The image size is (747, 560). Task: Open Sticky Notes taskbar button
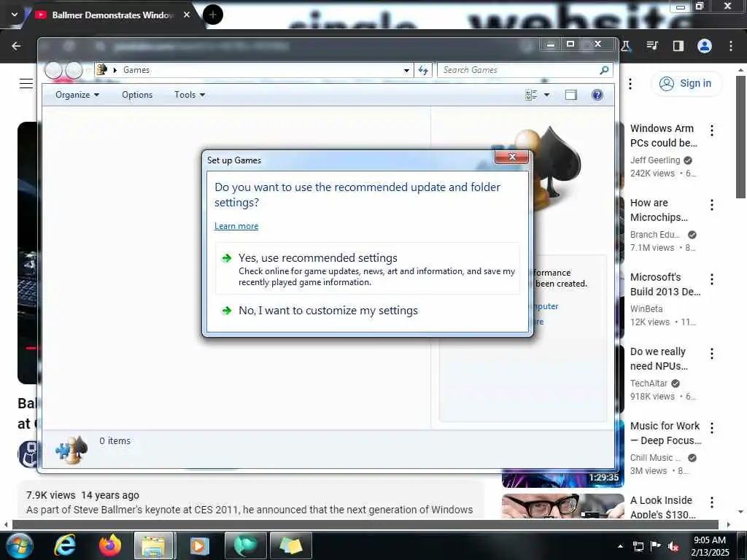(x=290, y=545)
